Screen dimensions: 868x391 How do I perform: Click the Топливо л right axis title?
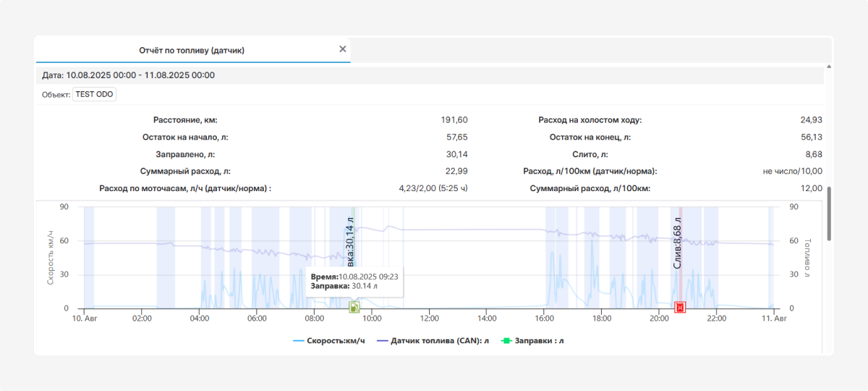coord(808,258)
